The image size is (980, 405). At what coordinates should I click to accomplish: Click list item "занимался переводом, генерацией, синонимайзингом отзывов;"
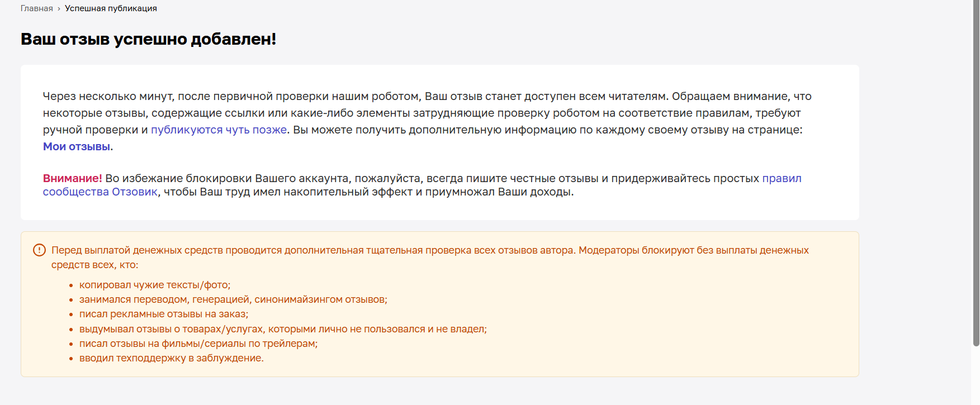233,299
